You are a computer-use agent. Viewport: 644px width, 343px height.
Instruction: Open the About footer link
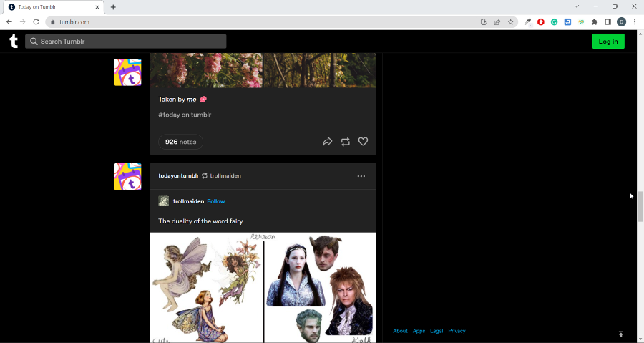coord(400,331)
